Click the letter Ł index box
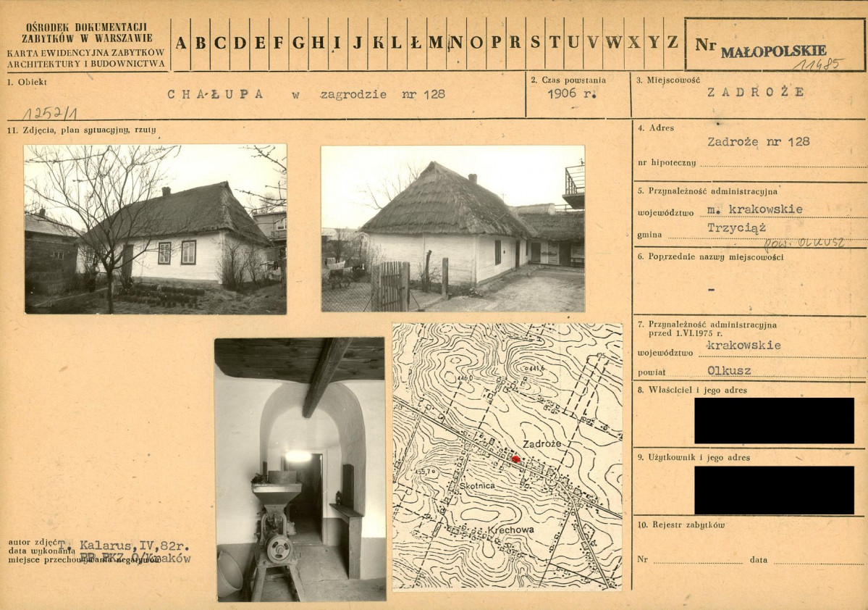The height and width of the screenshot is (610, 868). click(x=416, y=44)
